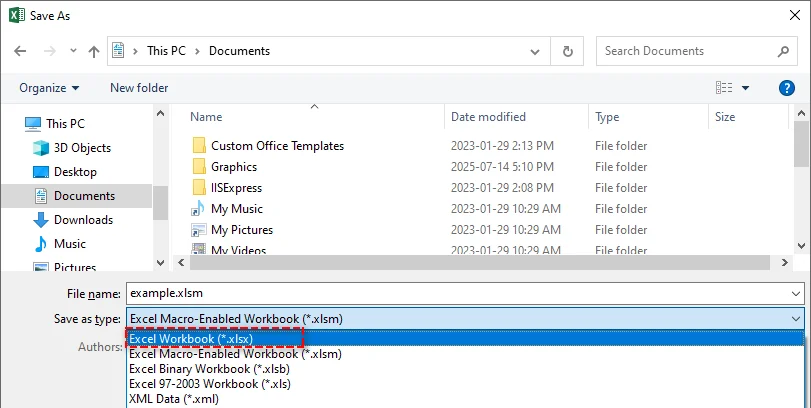Click the Custom Office Templates folder icon
Screen dimensions: 811x408
tap(199, 146)
